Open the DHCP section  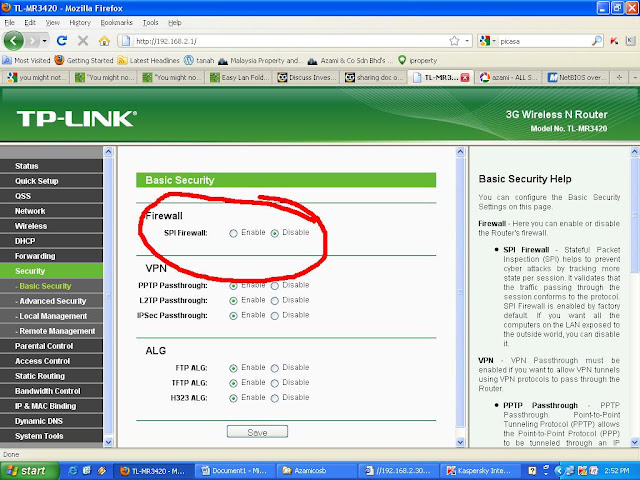pyautogui.click(x=51, y=241)
